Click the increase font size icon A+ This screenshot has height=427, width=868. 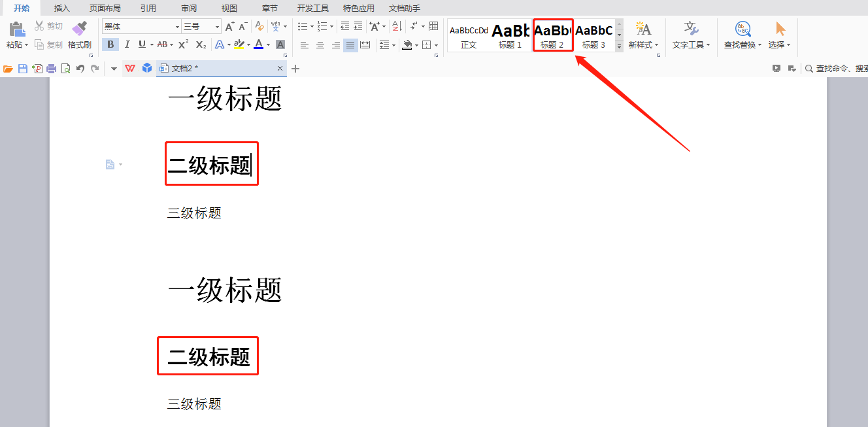pyautogui.click(x=229, y=27)
